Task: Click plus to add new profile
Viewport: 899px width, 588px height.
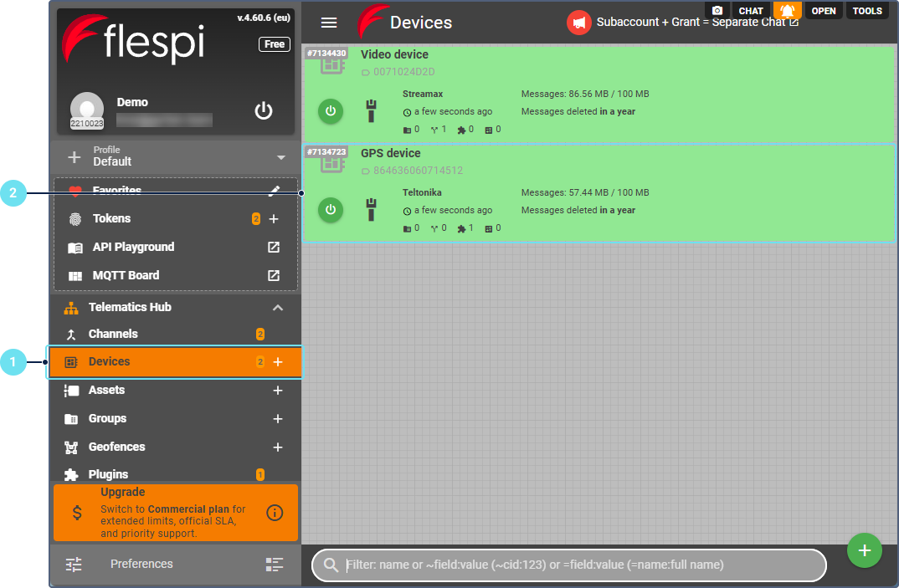Action: 74,157
